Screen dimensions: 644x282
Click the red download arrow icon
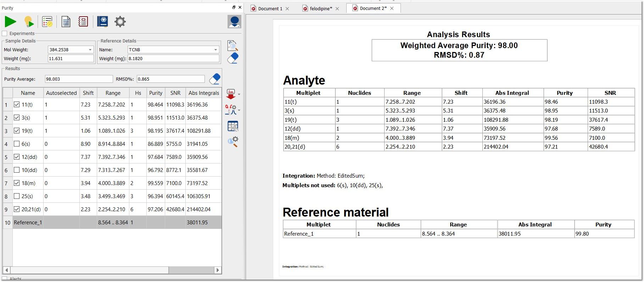click(x=231, y=94)
